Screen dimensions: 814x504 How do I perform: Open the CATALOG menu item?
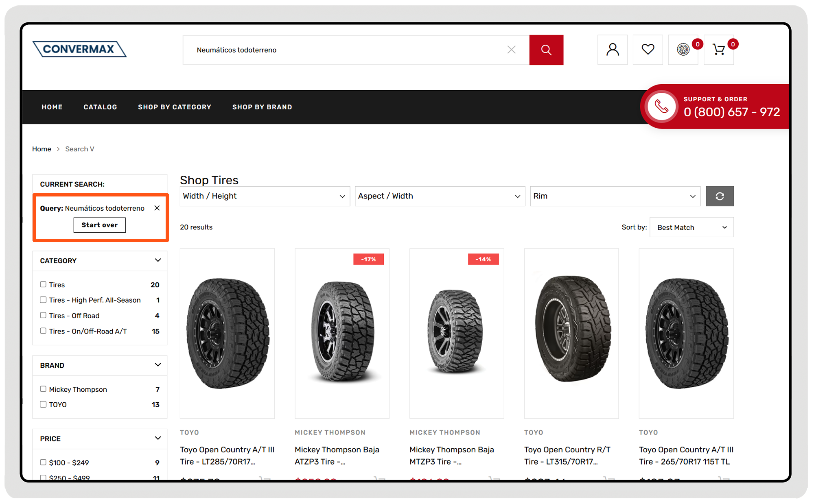100,107
